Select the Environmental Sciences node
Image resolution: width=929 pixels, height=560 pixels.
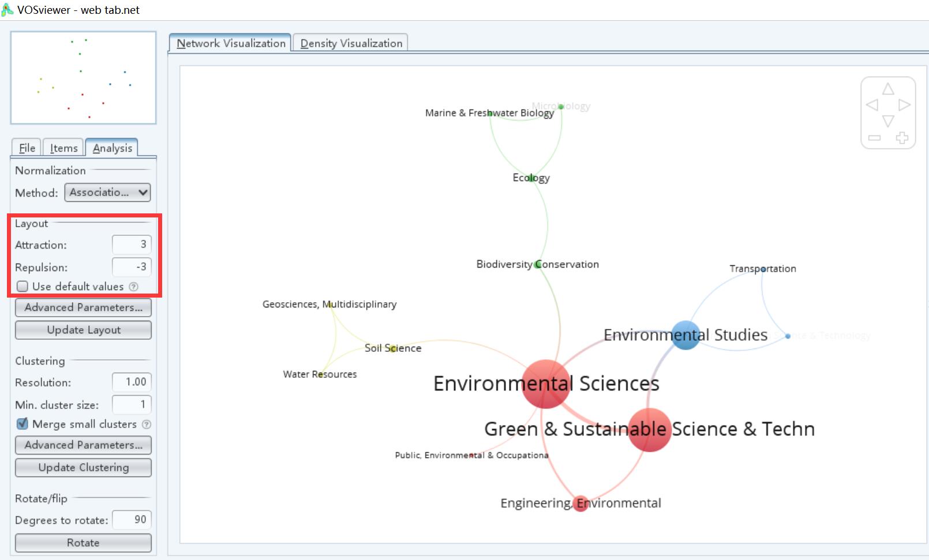pos(545,384)
